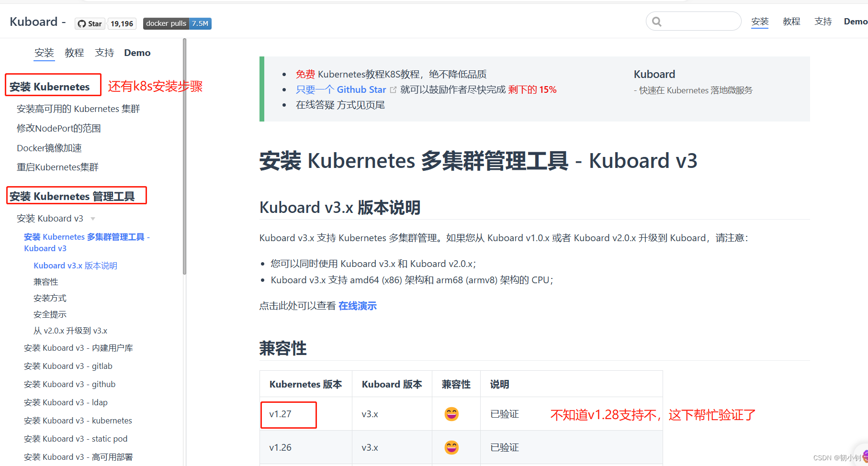Select 教程 in top navigation
This screenshot has width=868, height=466.
click(x=791, y=22)
